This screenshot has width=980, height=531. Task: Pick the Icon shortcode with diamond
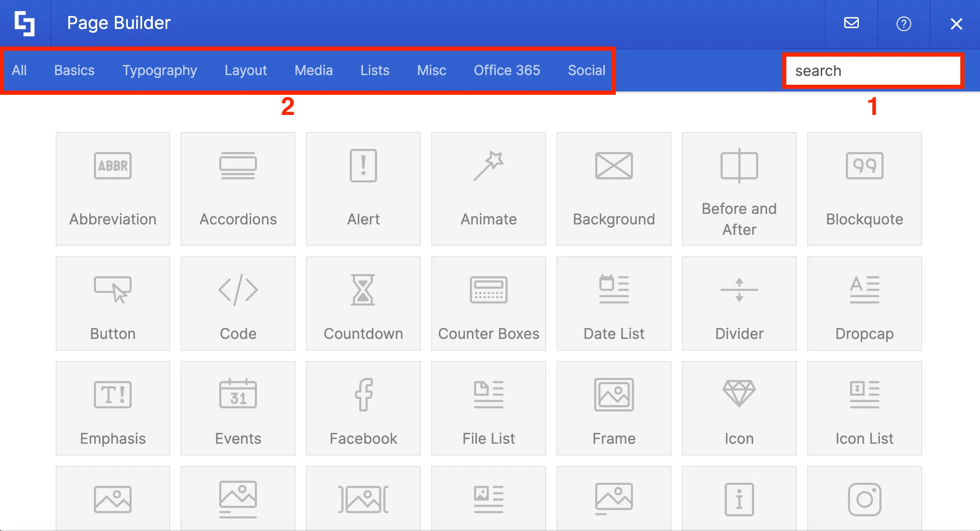point(739,408)
